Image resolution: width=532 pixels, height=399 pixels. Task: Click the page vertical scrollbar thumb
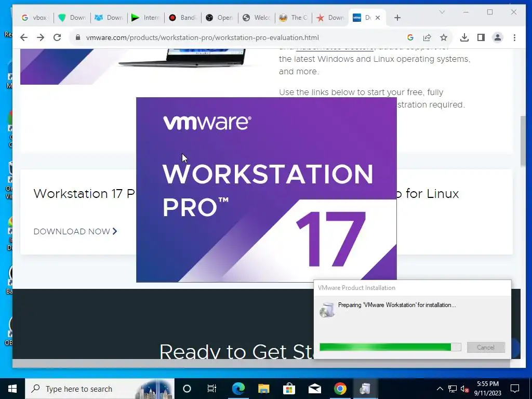coord(523,141)
